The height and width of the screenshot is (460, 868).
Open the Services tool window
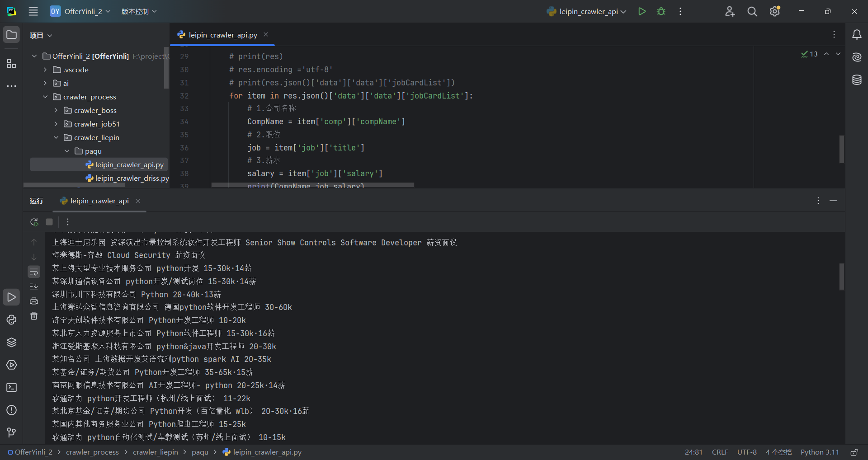[11, 365]
